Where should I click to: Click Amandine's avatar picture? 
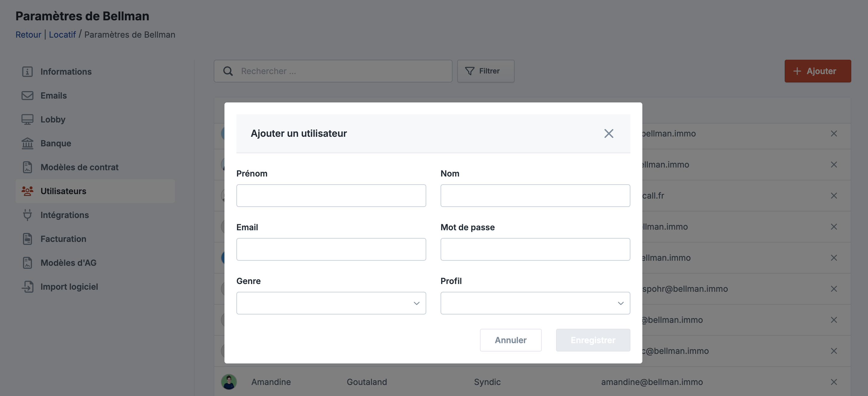pos(229,382)
